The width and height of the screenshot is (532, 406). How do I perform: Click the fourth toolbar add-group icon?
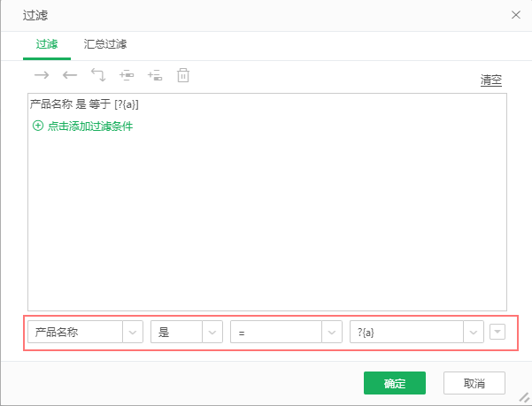tap(127, 76)
